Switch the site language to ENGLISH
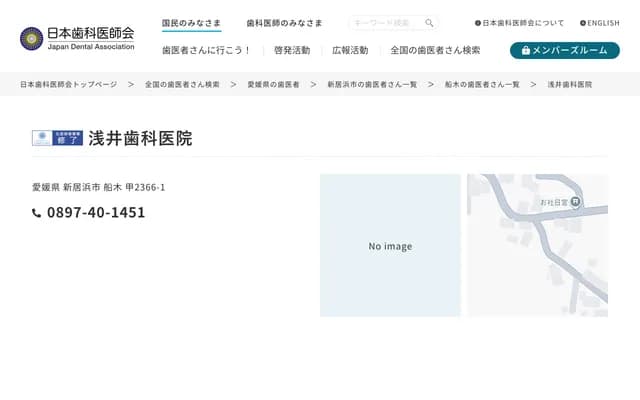The height and width of the screenshot is (400, 640). point(600,22)
